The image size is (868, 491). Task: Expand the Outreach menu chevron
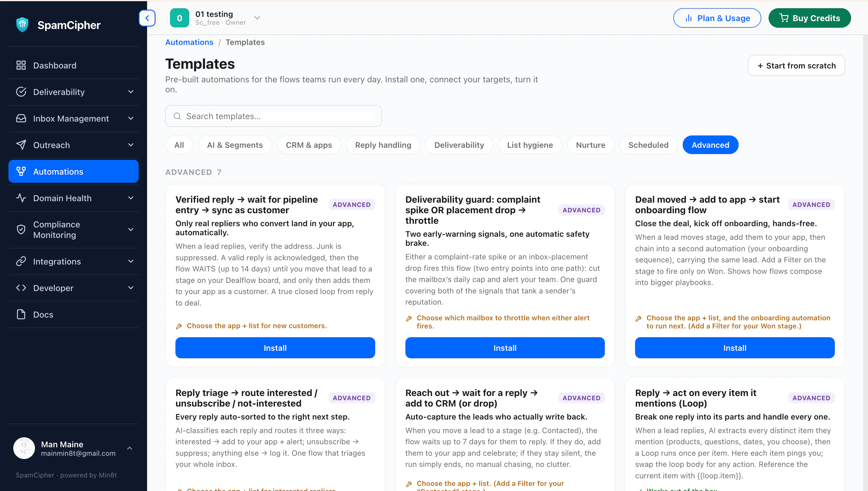[131, 145]
